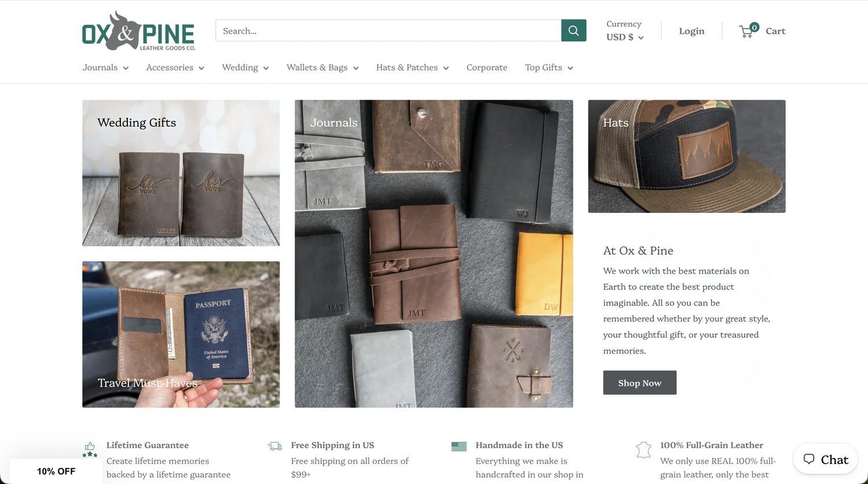
Task: Click the US flag Handmade icon
Action: [459, 446]
